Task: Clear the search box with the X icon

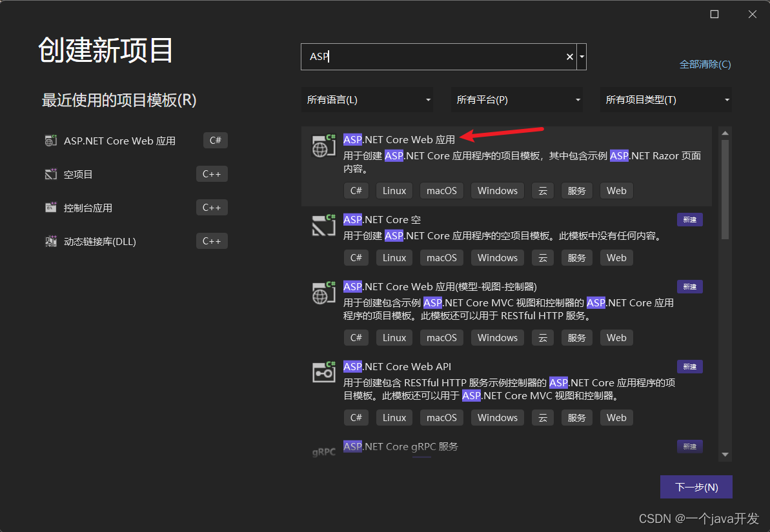Action: point(570,57)
